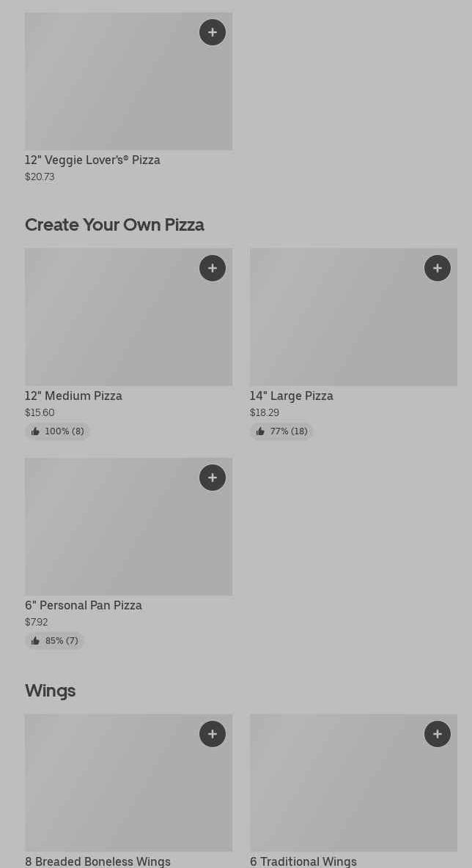Select the 14" Large Pizza title
The height and width of the screenshot is (868, 472).
tap(291, 396)
